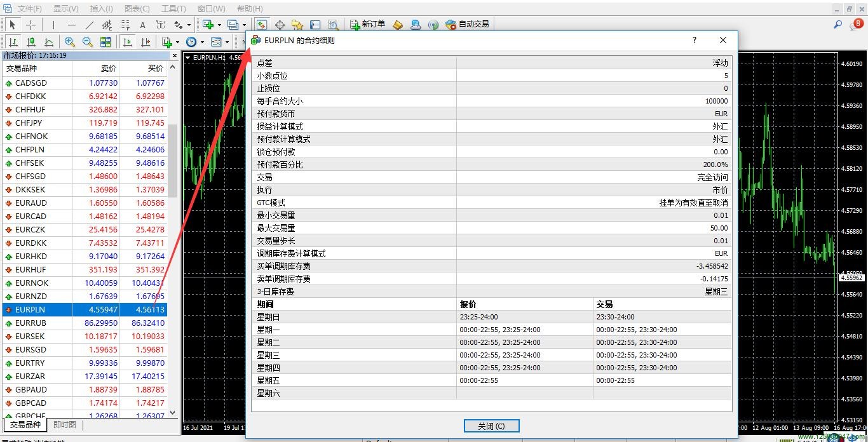Choose the trendline drawing tool
Viewport: 868px width, 442px height.
tap(89, 25)
